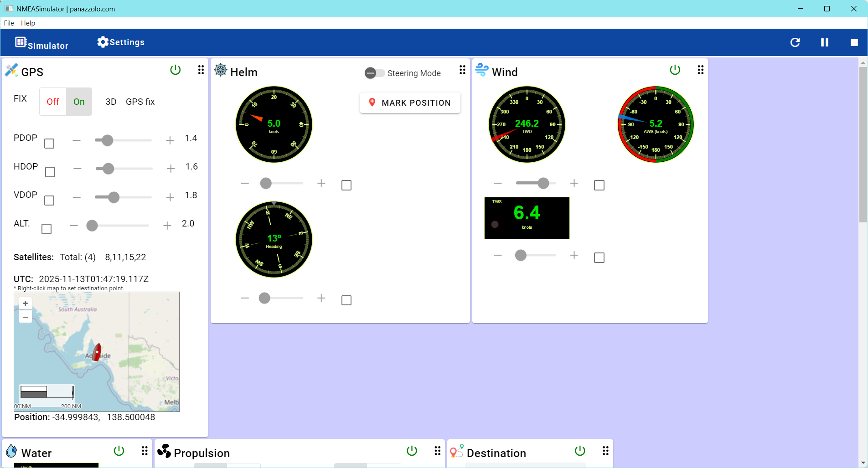The image size is (868, 468).
Task: Click the Destination panel power icon
Action: point(580,451)
